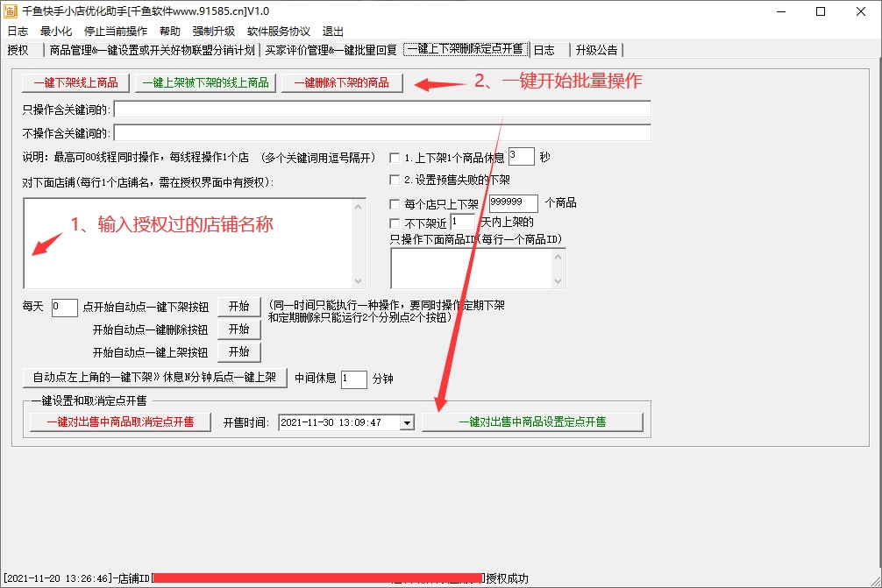This screenshot has height=588, width=882.
Task: Switch to 买家评价管理 tab
Action: (x=331, y=50)
